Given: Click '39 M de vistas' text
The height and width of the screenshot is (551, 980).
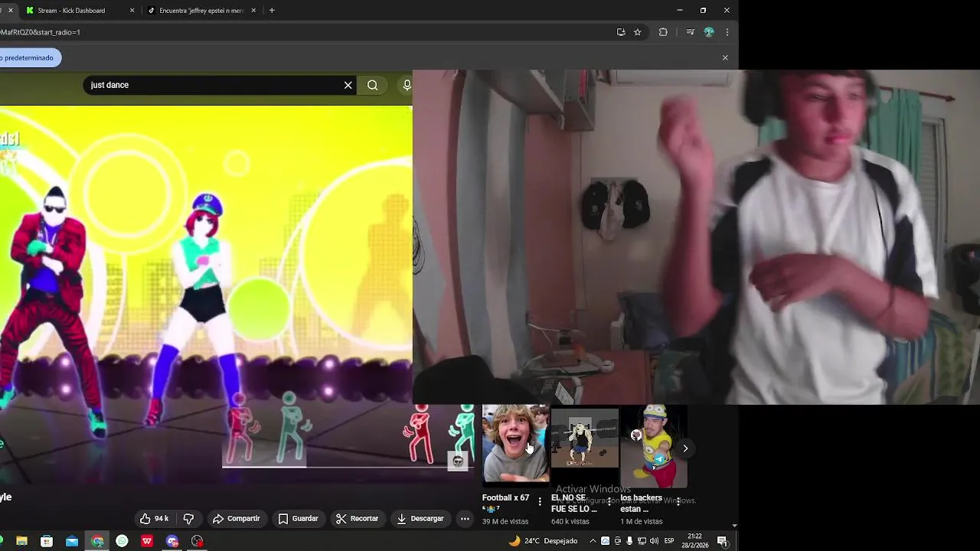Looking at the screenshot, I should point(505,522).
